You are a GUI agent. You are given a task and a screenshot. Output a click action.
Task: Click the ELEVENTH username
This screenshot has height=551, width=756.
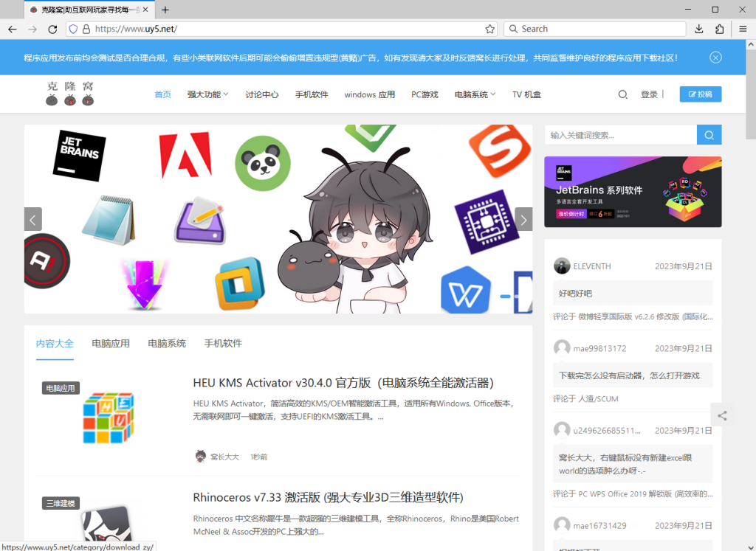pos(592,266)
